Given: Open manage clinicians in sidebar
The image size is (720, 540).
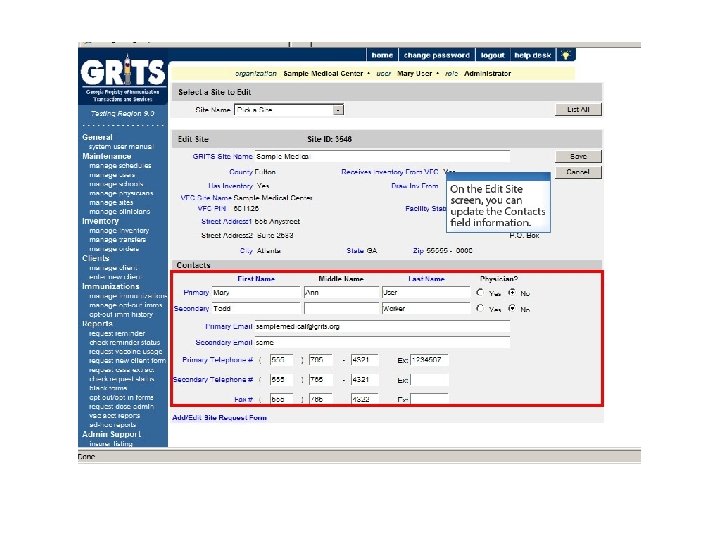Looking at the screenshot, I should point(120,212).
